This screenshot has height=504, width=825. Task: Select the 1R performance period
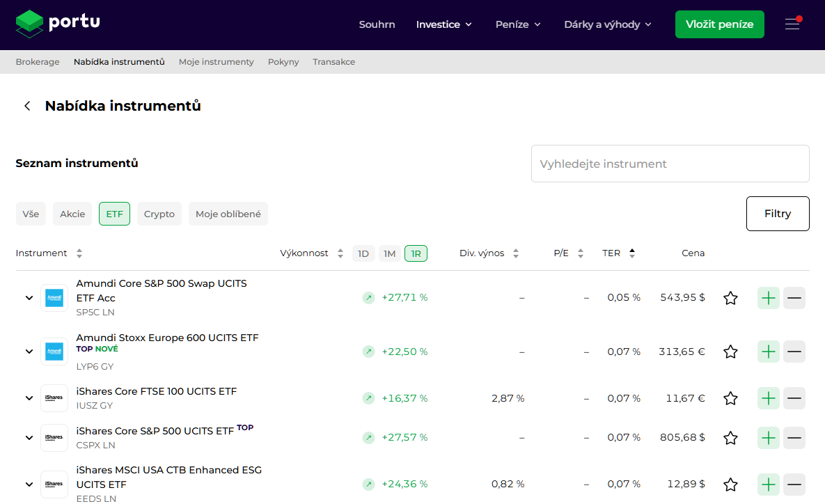coord(416,253)
